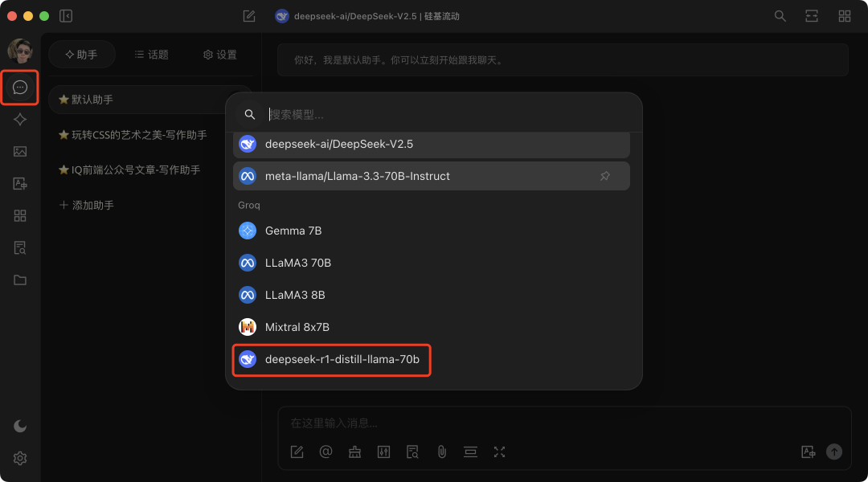Create a new topic with title bar edit icon
The height and width of the screenshot is (482, 868).
pyautogui.click(x=249, y=16)
